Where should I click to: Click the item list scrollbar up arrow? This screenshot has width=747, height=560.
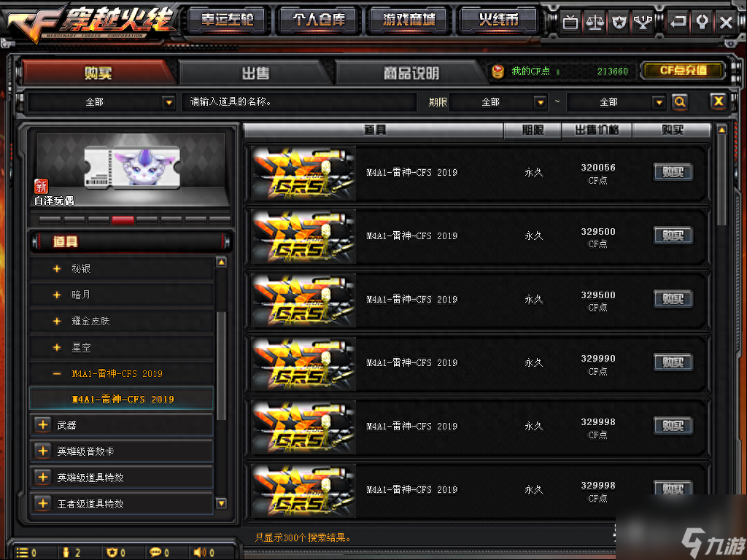click(721, 130)
